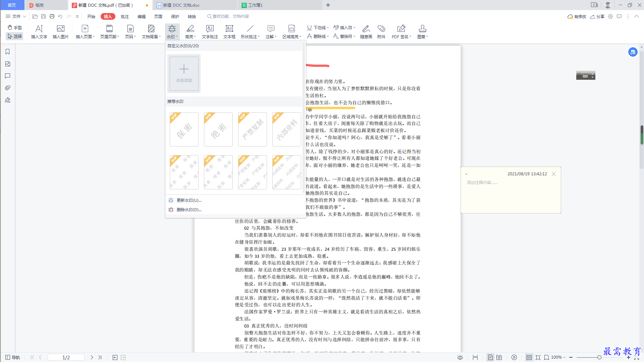This screenshot has width=644, height=362.
Task: Open the attachments panel in left sidebar
Action: tap(8, 88)
